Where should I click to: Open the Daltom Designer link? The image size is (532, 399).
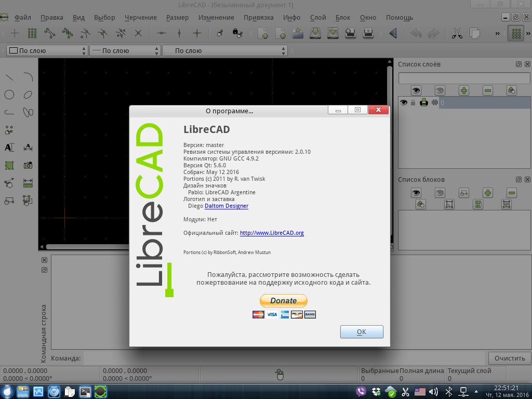tap(227, 206)
